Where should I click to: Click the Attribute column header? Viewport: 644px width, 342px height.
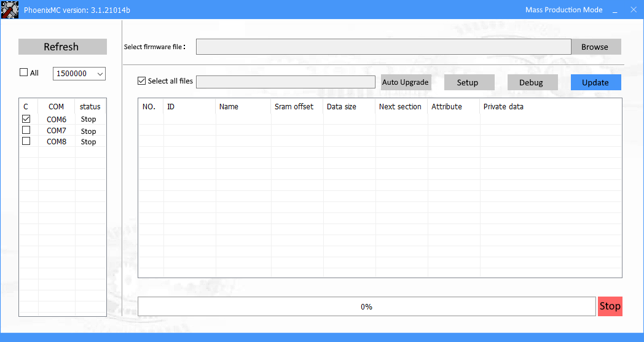click(x=447, y=107)
